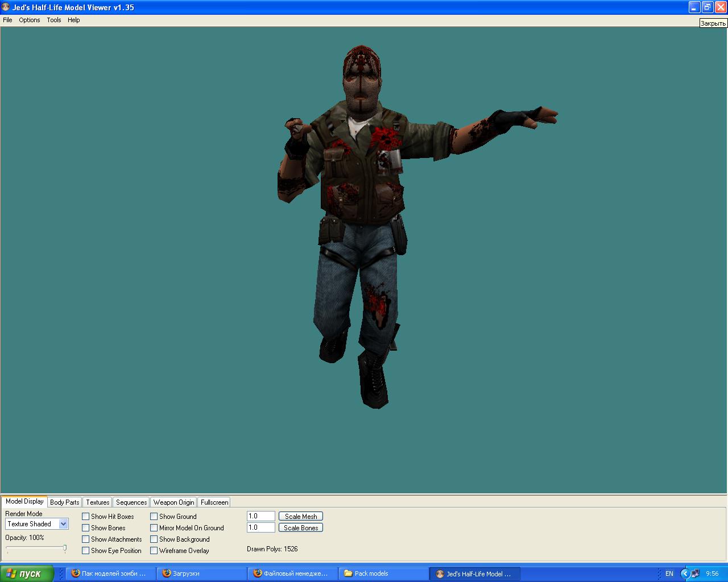
Task: Switch to the Fullscreen tab
Action: (x=214, y=502)
